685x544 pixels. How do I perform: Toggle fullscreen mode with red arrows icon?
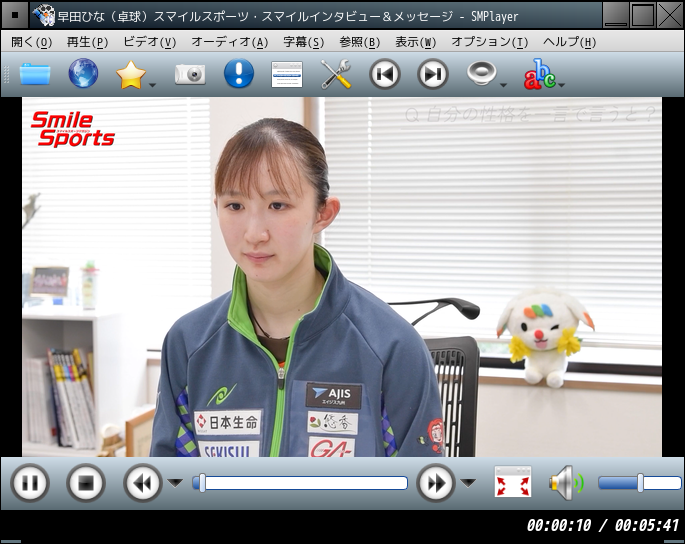click(513, 482)
